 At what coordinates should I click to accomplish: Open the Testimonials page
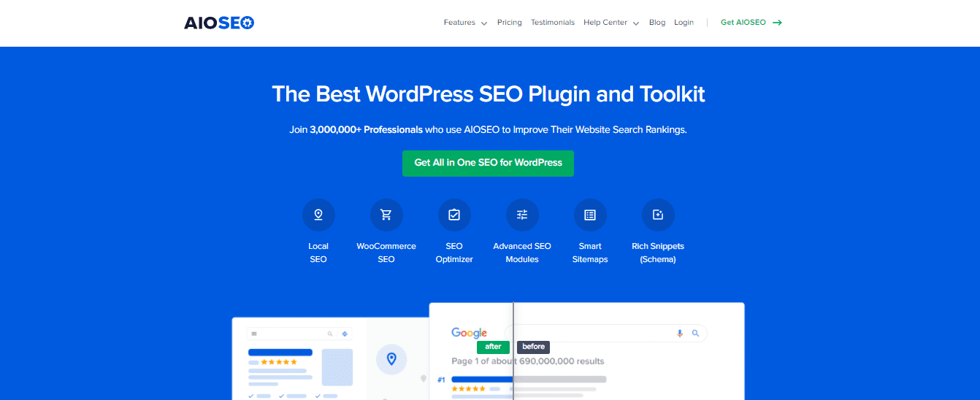(553, 23)
